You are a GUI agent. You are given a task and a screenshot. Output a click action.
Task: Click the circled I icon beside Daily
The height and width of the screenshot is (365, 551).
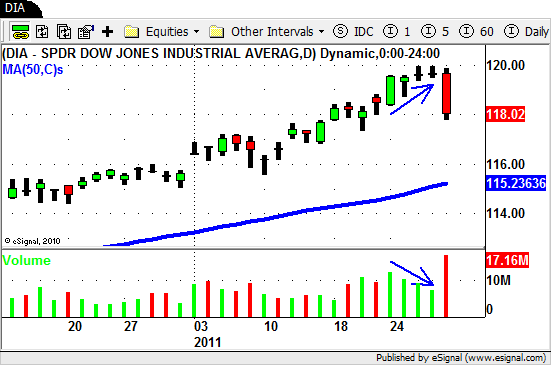click(x=511, y=31)
